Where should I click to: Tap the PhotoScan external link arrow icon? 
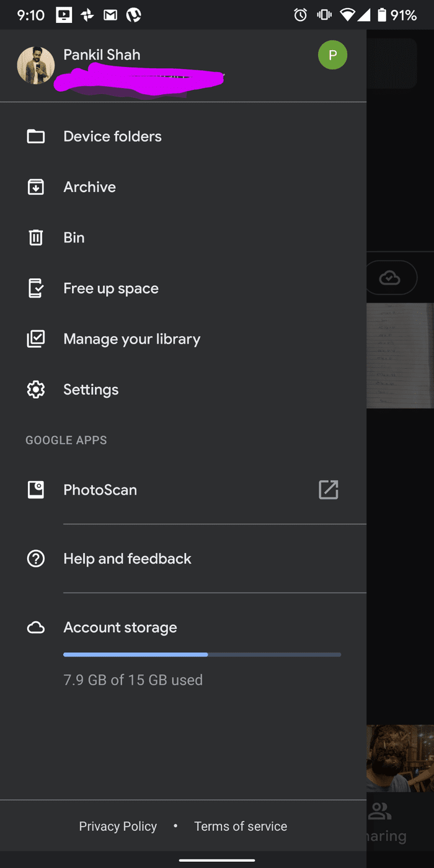[x=328, y=490]
